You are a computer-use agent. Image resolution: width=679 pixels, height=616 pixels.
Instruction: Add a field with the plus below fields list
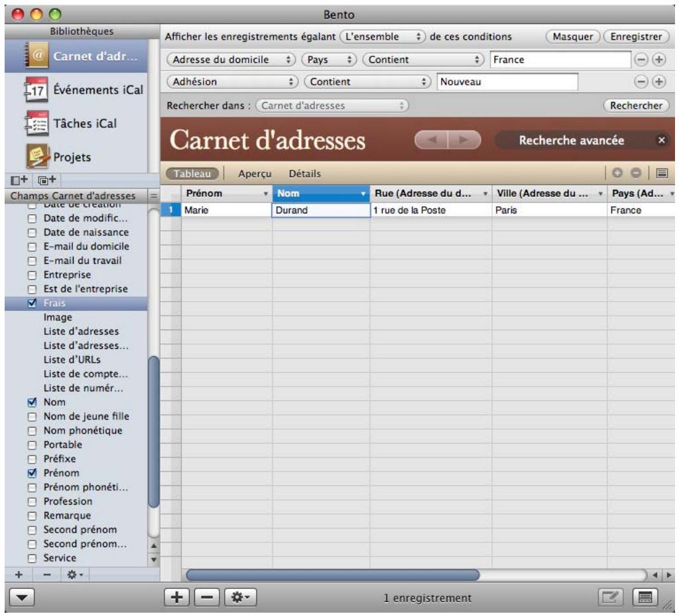tap(19, 575)
